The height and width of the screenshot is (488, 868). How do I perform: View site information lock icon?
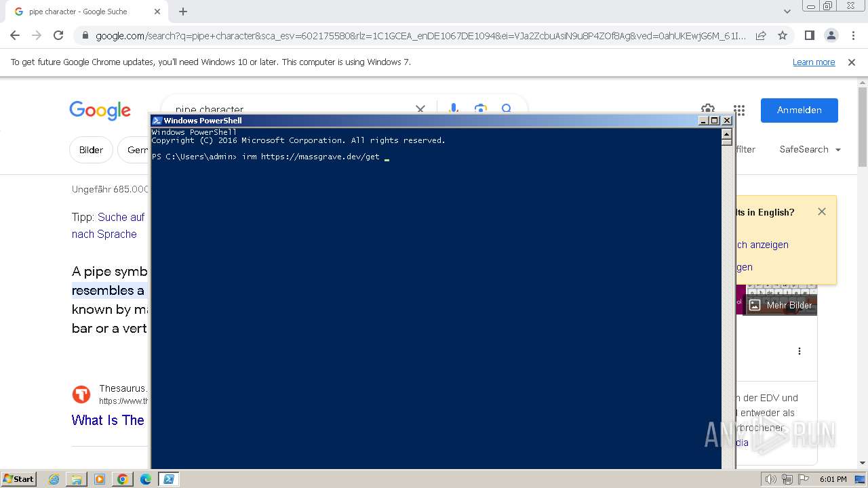[x=85, y=36]
